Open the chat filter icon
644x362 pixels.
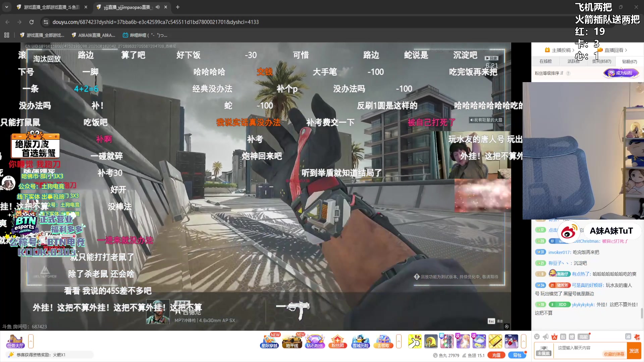click(628, 337)
